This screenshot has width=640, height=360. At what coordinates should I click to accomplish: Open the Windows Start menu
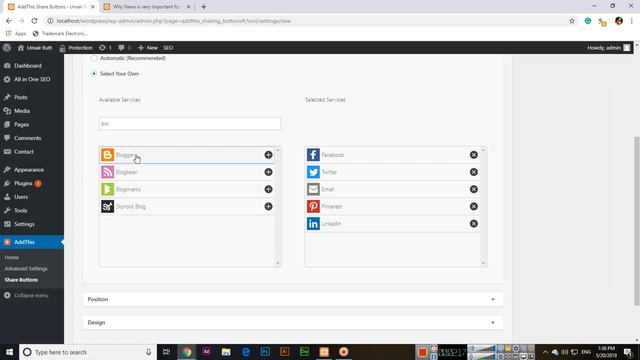coord(9,352)
